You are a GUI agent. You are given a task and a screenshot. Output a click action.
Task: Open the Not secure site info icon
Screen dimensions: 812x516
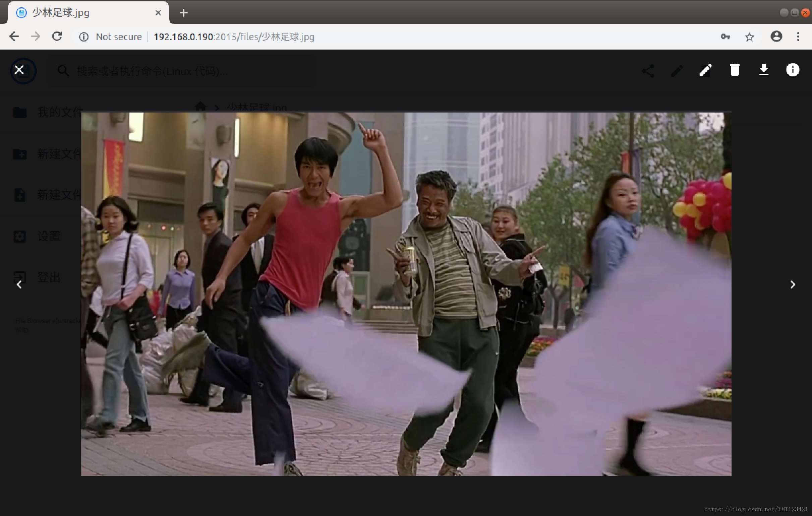point(83,37)
